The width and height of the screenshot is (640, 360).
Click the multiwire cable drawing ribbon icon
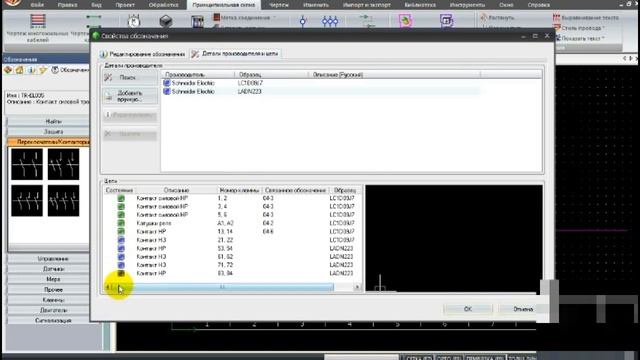tap(38, 20)
